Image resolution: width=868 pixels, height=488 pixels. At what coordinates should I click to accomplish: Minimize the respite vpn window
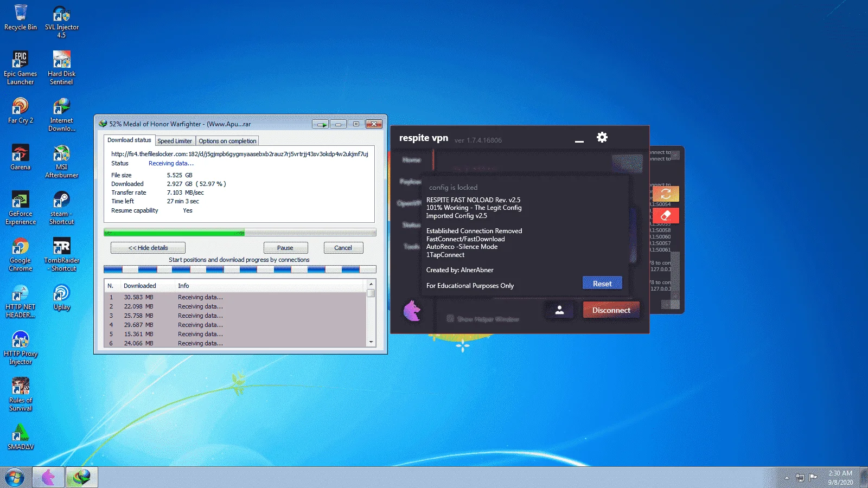pyautogui.click(x=579, y=140)
